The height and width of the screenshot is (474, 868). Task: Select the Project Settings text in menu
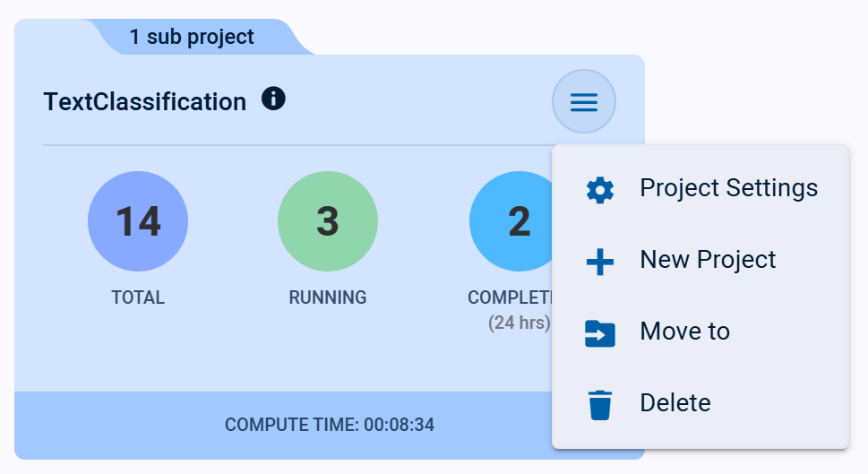[x=728, y=188]
